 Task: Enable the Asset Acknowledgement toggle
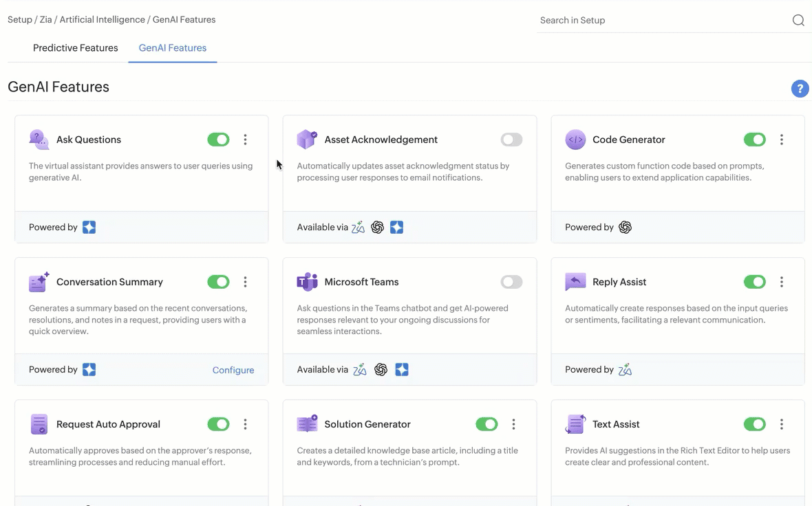pos(511,140)
